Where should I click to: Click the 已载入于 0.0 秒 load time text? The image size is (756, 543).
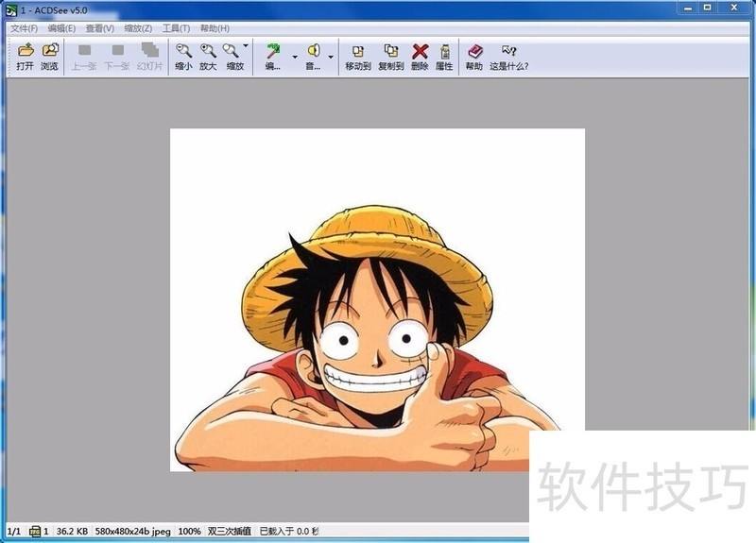(289, 532)
